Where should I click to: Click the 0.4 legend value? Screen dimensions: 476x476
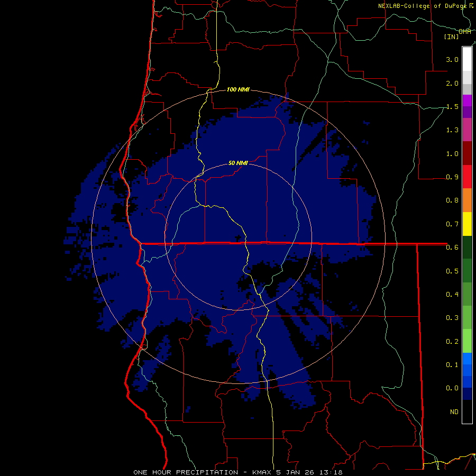(x=452, y=294)
